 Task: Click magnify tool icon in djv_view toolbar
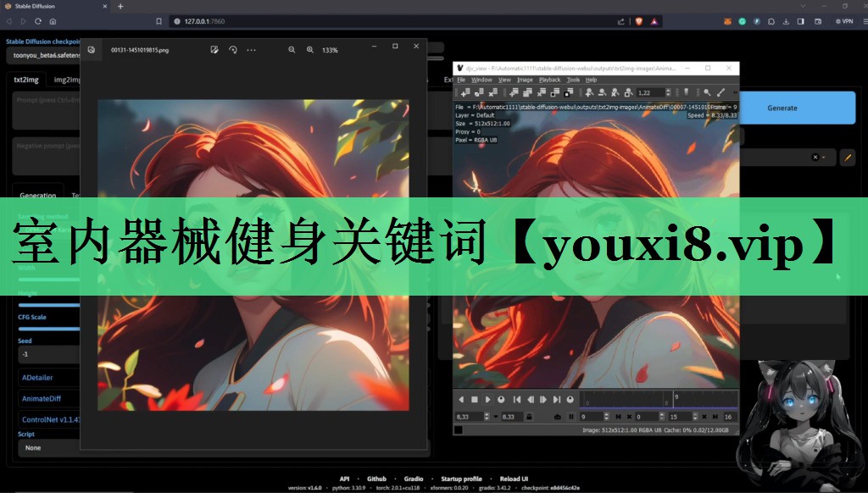[707, 92]
